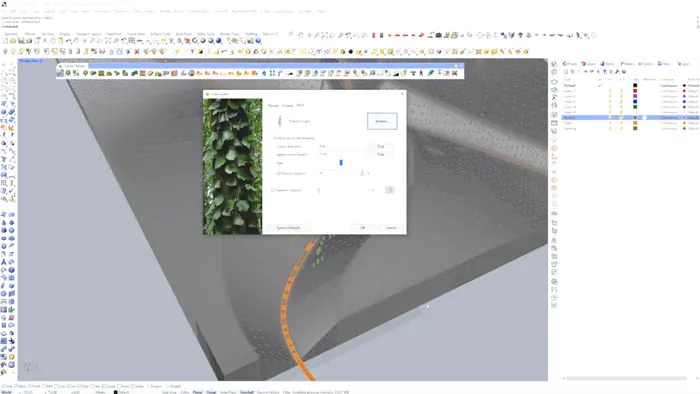Enable the Random rotation checkbox
This screenshot has width=700, height=394.
(272, 190)
